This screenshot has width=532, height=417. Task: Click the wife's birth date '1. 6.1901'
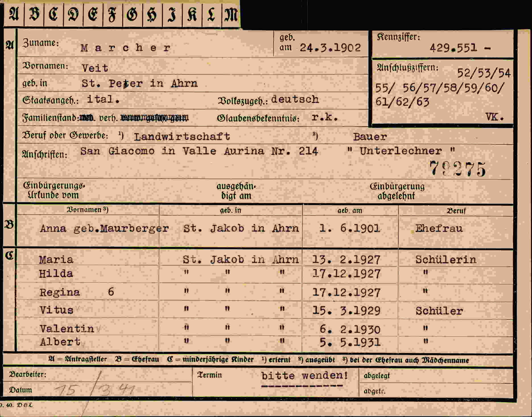[x=349, y=229]
